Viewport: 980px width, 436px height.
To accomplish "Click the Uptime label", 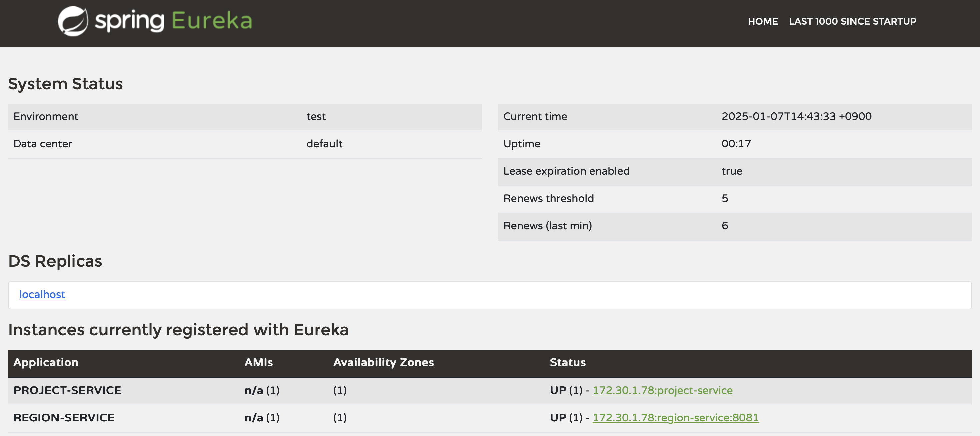I will (522, 144).
